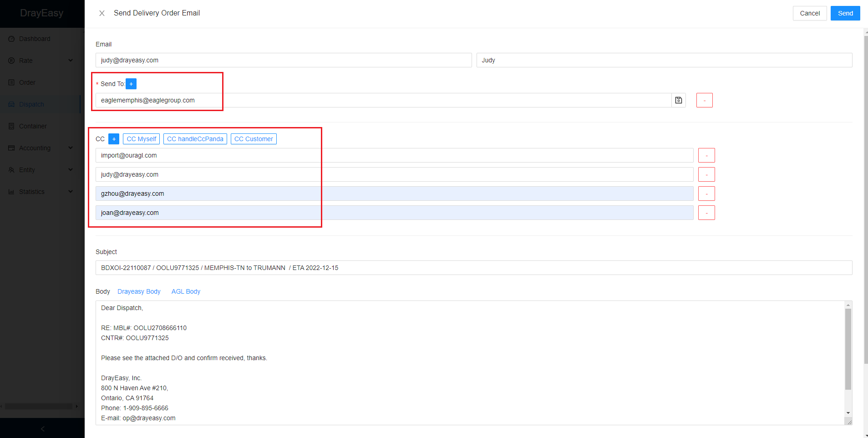Collapse the sidebar with the bottom arrow
868x438 pixels.
click(x=42, y=428)
